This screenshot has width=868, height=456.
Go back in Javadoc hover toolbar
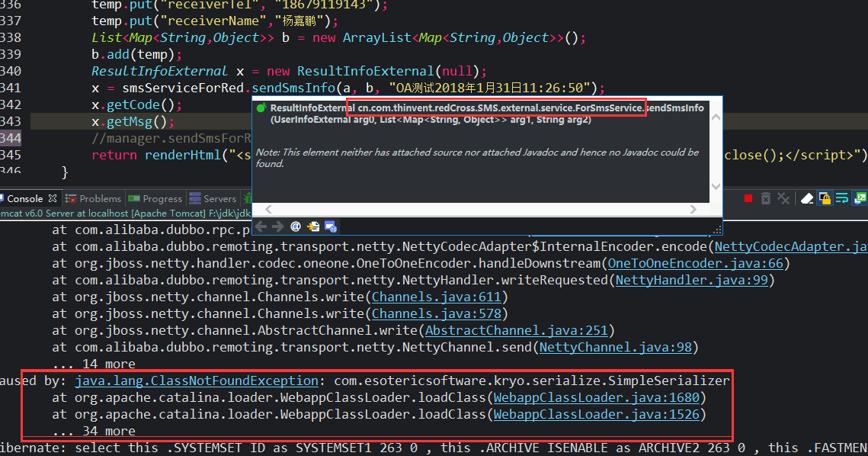[261, 226]
